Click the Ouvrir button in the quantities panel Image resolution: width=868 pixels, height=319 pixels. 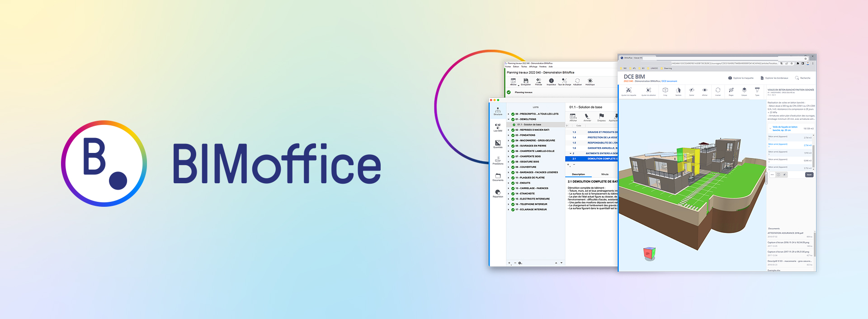(809, 175)
